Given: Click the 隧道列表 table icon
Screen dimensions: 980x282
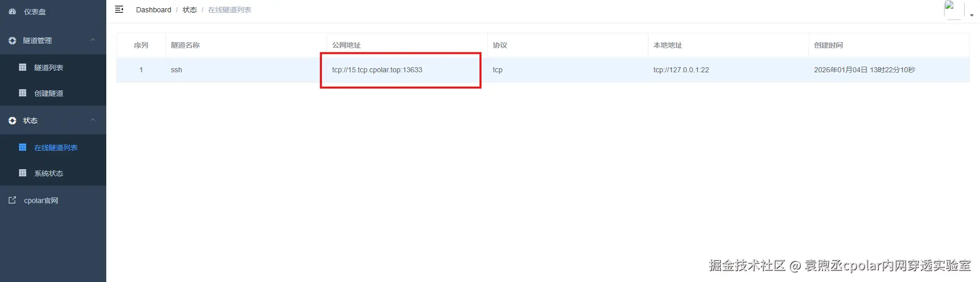Looking at the screenshot, I should tap(23, 67).
